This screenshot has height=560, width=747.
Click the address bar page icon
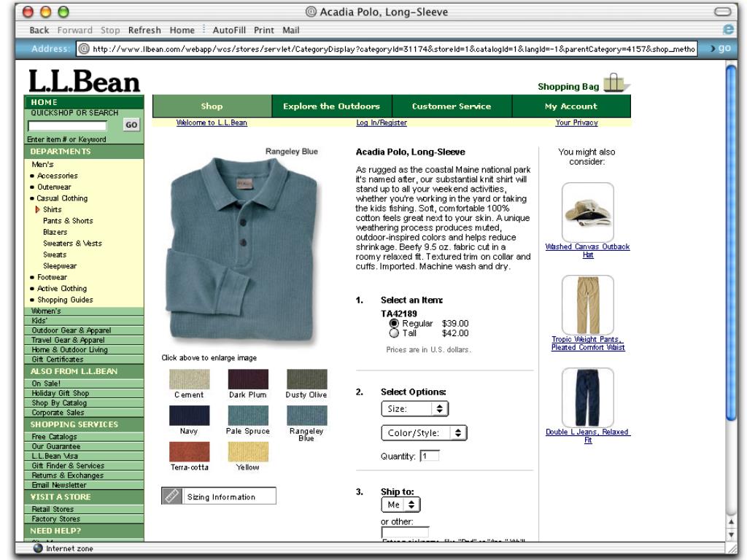84,49
